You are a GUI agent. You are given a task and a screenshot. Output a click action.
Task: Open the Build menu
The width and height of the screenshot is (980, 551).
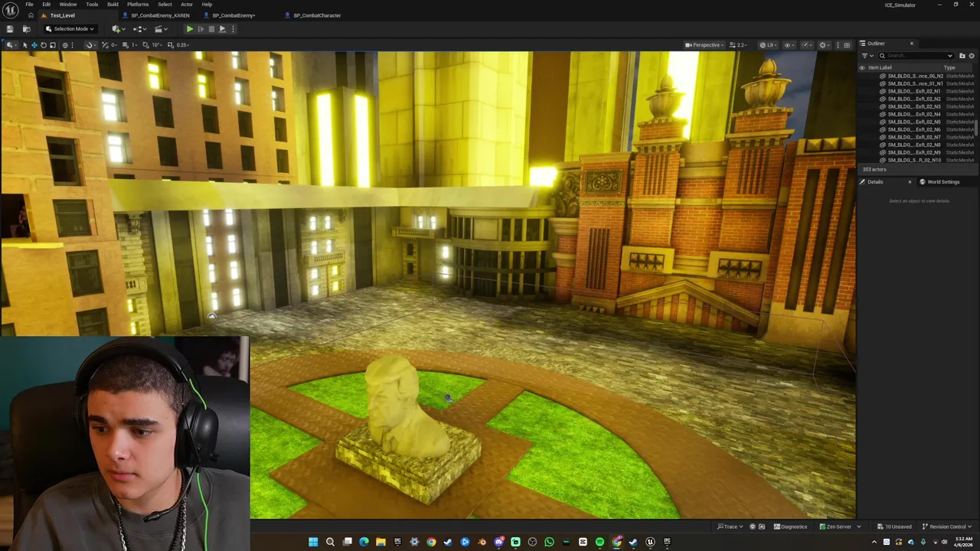tap(113, 5)
